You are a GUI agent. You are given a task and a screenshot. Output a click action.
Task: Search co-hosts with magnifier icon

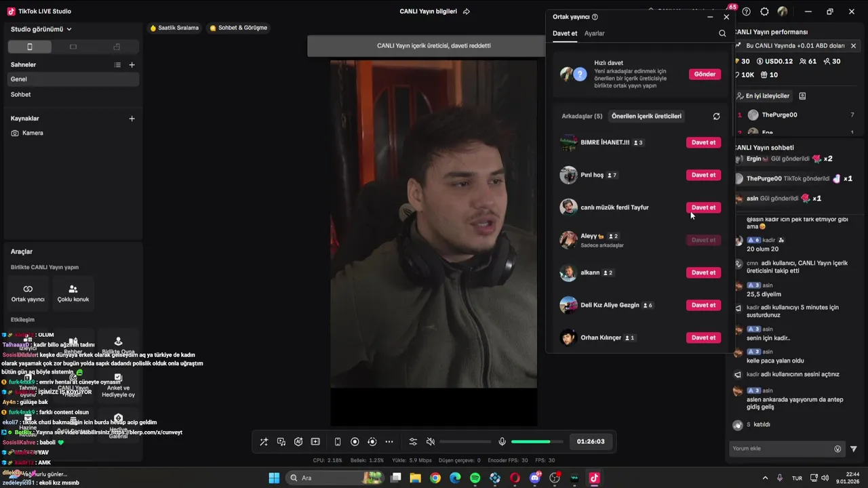tap(722, 33)
